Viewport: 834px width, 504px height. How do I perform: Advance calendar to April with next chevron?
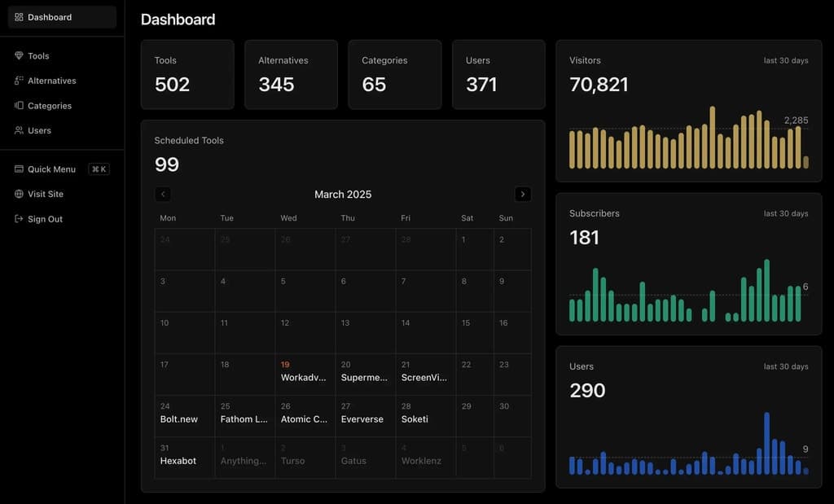(523, 194)
